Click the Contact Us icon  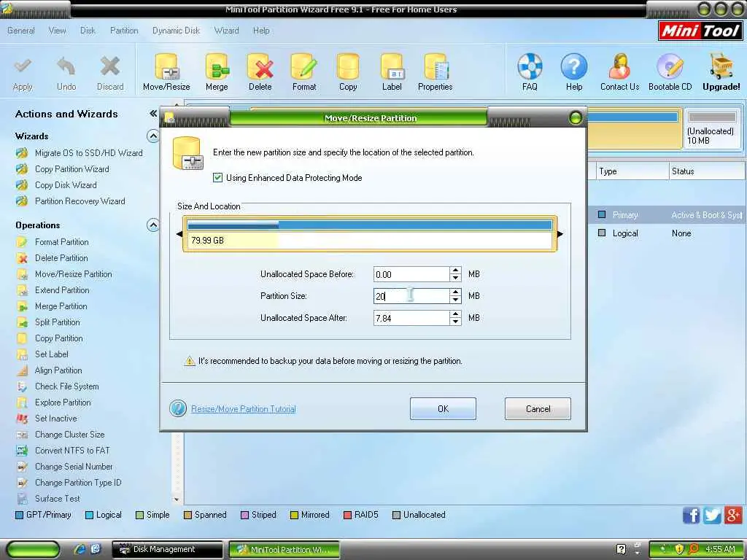(x=619, y=66)
